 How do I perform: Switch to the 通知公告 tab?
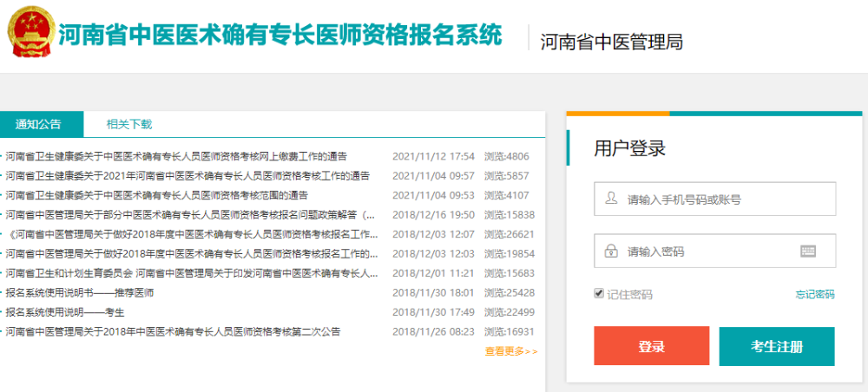38,124
